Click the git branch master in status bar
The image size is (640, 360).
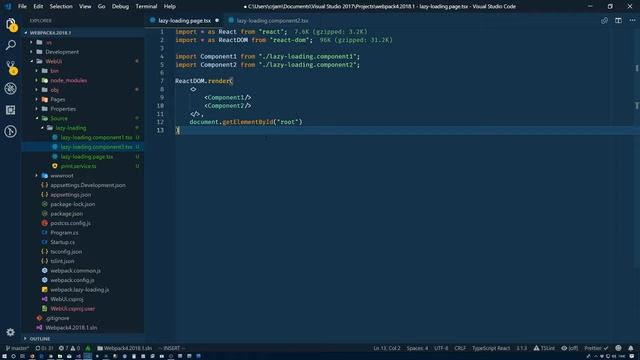pyautogui.click(x=17, y=348)
